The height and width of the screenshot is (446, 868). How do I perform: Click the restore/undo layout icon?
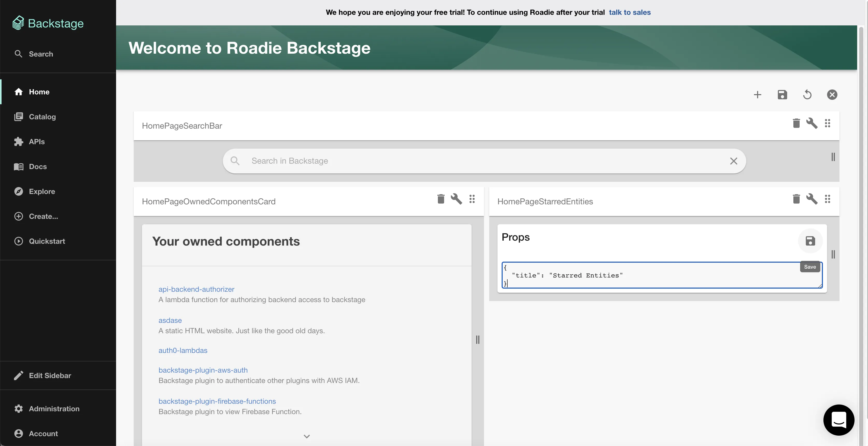pos(807,95)
